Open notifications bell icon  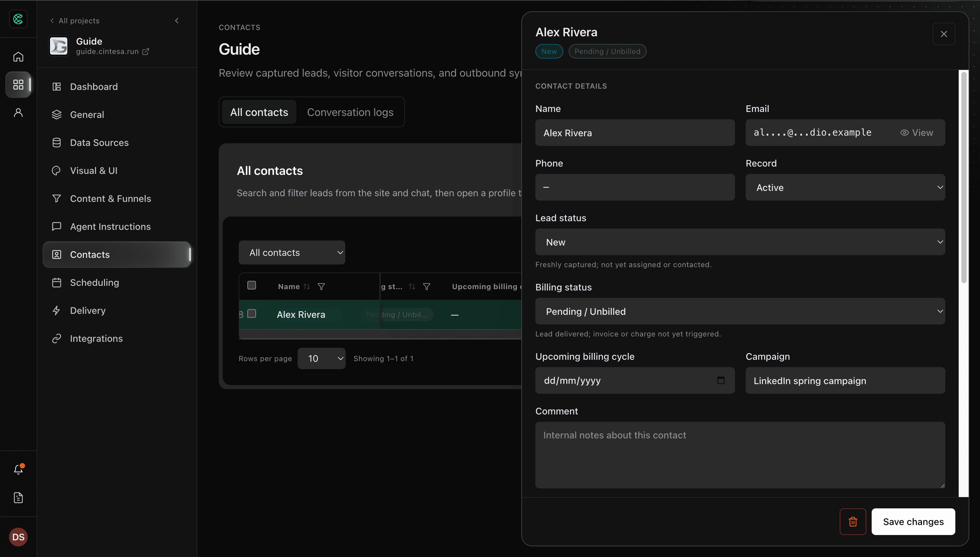click(18, 469)
